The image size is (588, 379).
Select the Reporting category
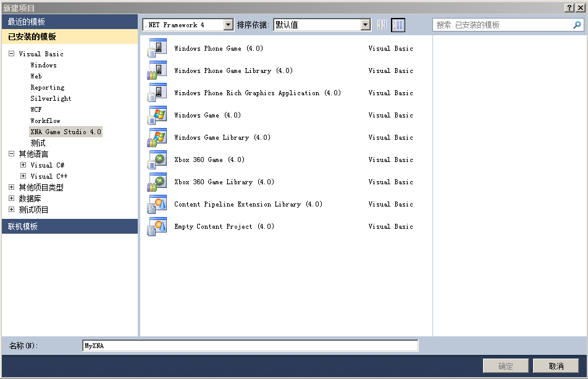pyautogui.click(x=47, y=87)
